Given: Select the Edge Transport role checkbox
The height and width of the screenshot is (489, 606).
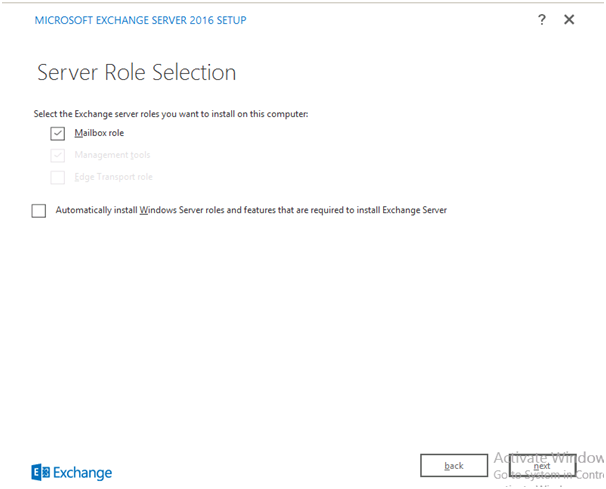Looking at the screenshot, I should [x=58, y=177].
